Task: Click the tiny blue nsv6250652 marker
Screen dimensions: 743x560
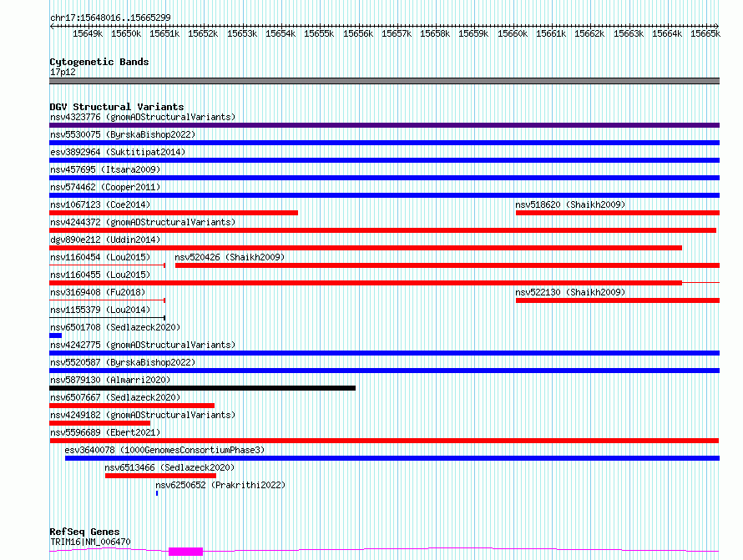Action: coord(157,493)
